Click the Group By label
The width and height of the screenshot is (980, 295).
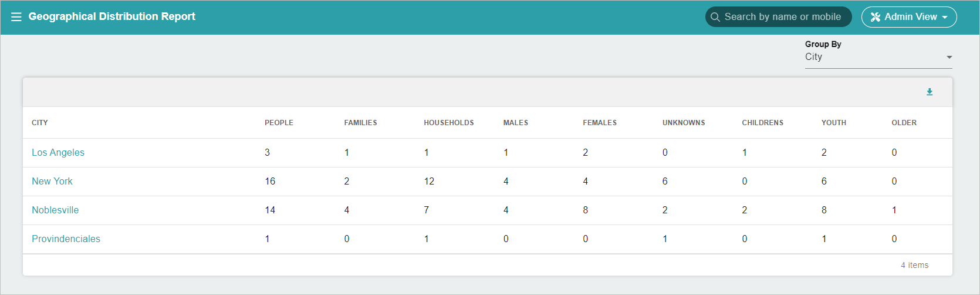(823, 44)
